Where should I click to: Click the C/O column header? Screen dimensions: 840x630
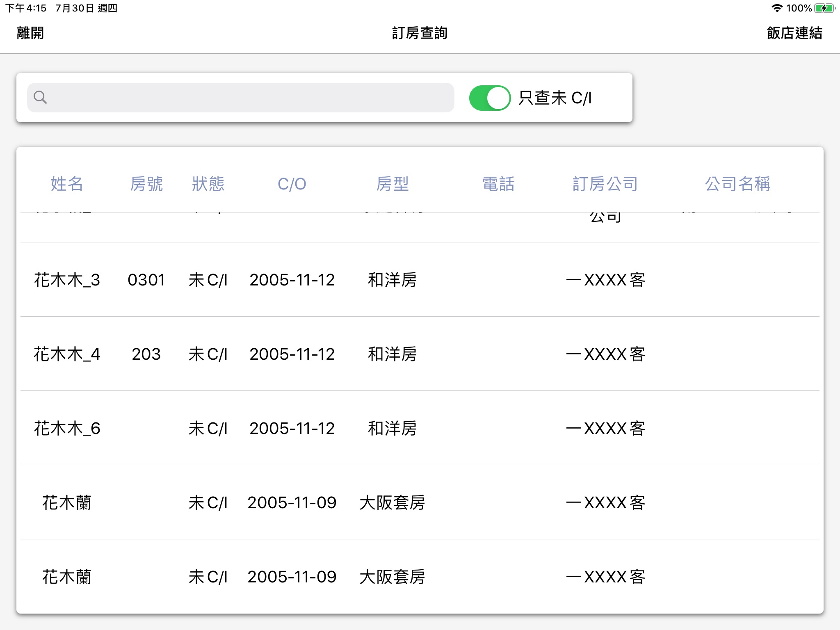292,184
